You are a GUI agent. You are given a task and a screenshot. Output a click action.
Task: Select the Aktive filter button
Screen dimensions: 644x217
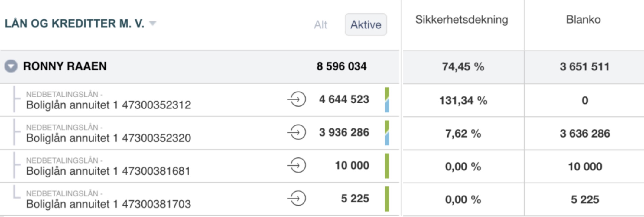366,25
